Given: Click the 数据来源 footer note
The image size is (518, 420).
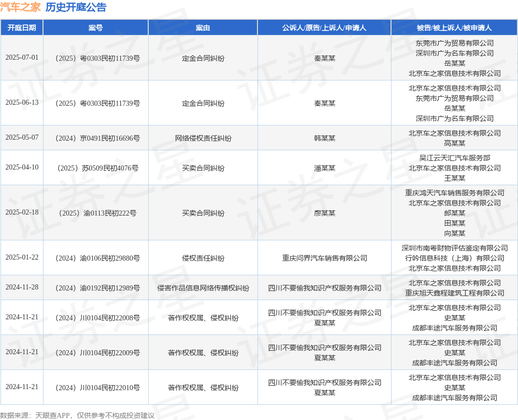Looking at the screenshot, I should click(x=77, y=415).
